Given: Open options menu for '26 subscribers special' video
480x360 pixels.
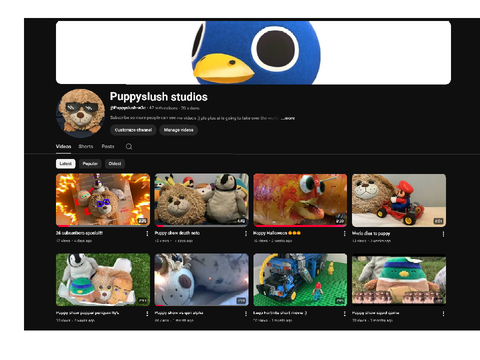Looking at the screenshot, I should coord(147,234).
